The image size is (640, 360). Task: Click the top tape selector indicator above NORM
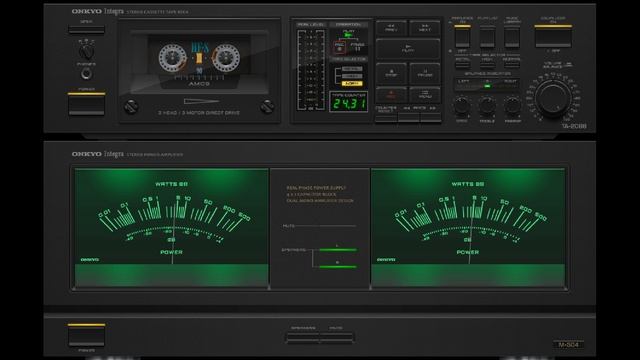pos(352,69)
